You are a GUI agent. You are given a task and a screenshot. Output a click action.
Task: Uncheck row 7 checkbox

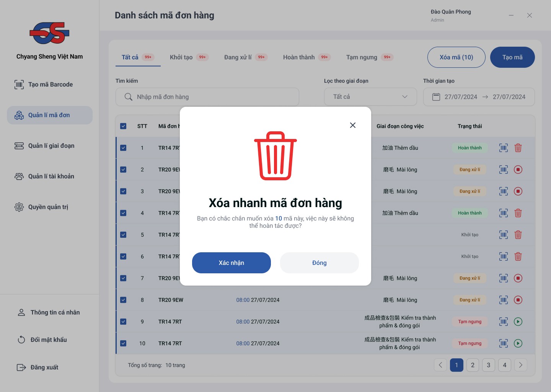click(x=123, y=278)
